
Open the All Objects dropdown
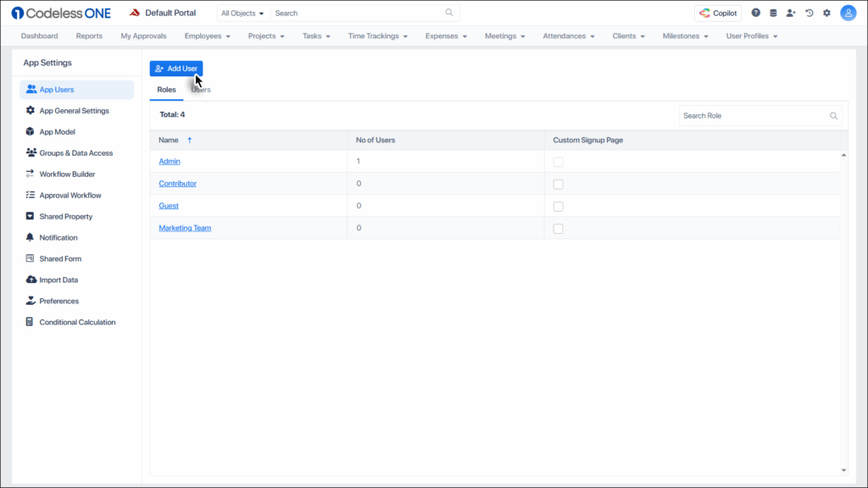point(242,13)
